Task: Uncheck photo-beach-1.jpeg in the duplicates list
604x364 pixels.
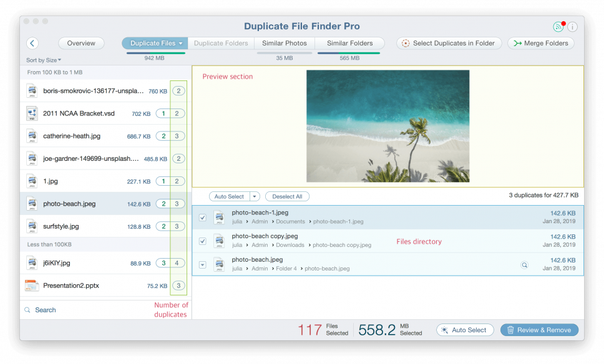Action: (202, 217)
